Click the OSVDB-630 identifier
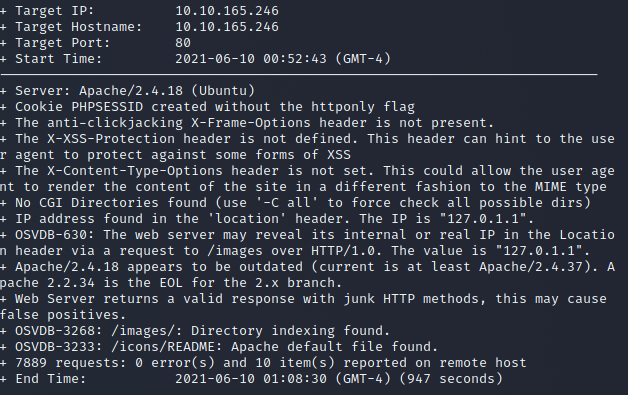Screen dimensions: 628x395 [55, 235]
